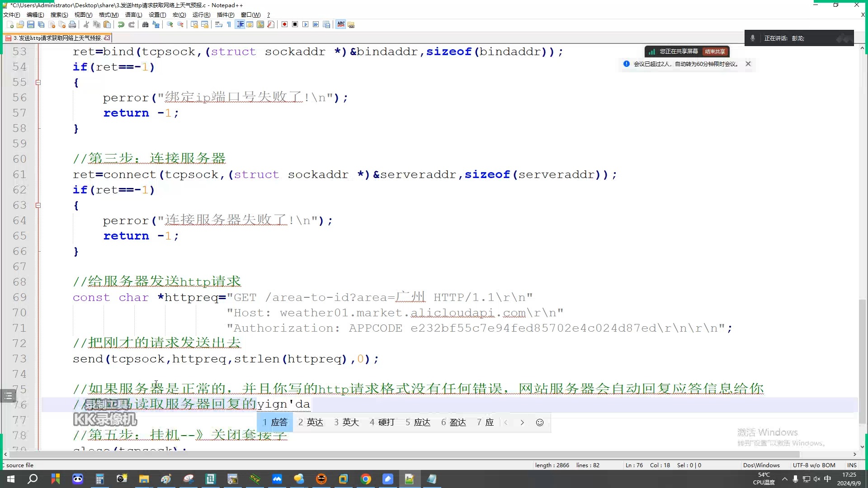Viewport: 868px width, 488px height.
Task: Click the Print toolbar icon
Action: tap(72, 24)
